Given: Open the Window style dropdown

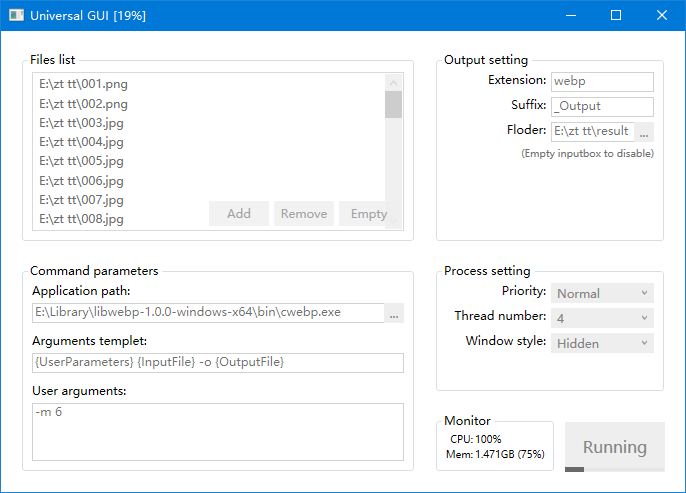Looking at the screenshot, I should pos(602,342).
